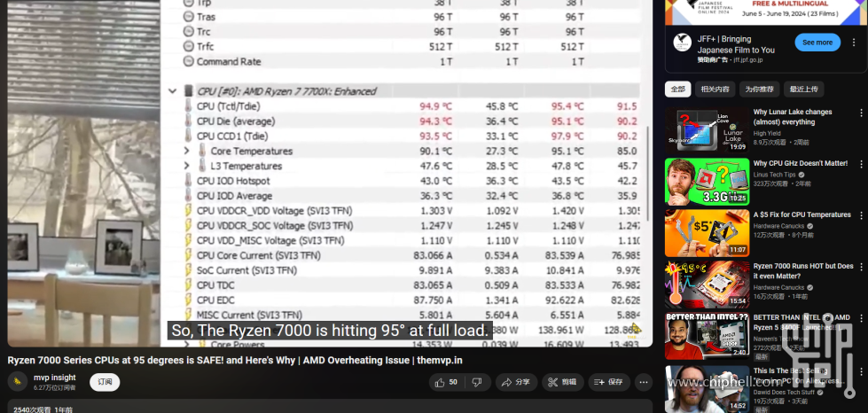The width and height of the screenshot is (868, 413).
Task: Open menu for Why Lunar Lake video
Action: [861, 113]
